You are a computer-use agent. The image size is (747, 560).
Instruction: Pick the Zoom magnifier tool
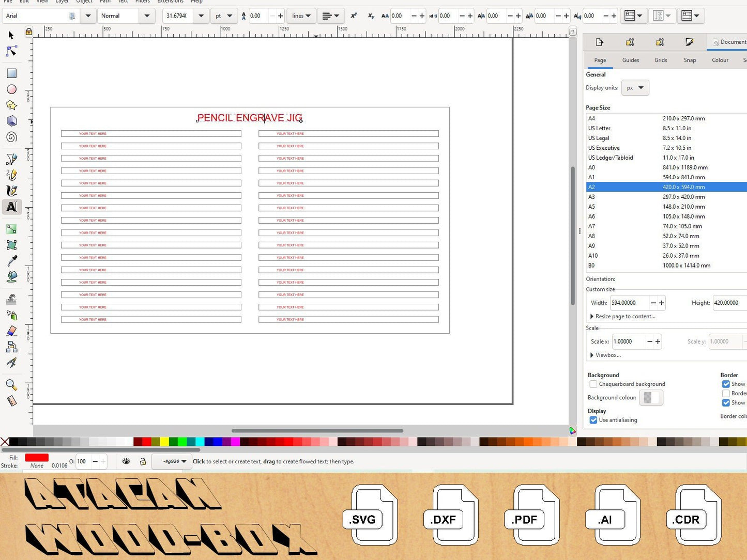tap(11, 385)
